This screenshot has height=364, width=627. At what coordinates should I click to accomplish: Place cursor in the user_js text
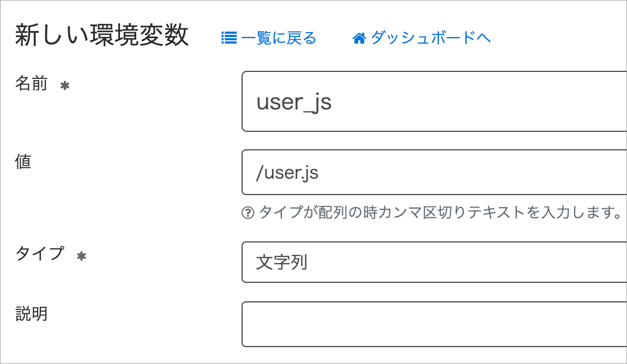(x=294, y=102)
